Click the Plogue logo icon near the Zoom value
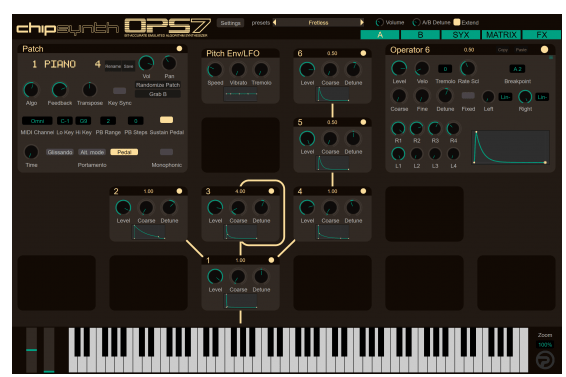The height and width of the screenshot is (377, 566). 545,360
